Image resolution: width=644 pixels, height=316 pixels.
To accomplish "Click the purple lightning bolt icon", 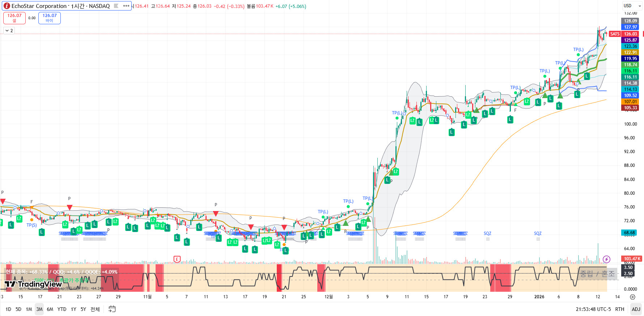I will 607,259.
